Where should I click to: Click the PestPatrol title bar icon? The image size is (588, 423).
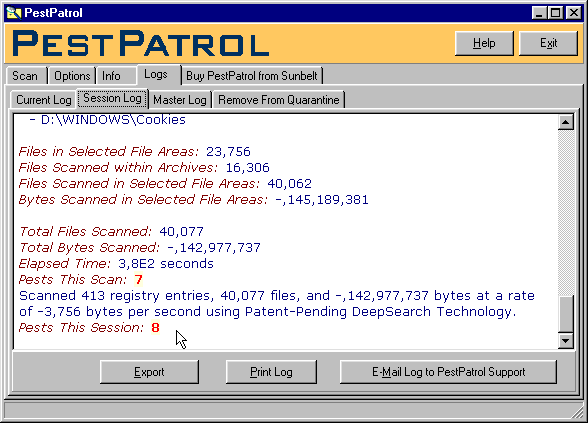click(x=14, y=13)
